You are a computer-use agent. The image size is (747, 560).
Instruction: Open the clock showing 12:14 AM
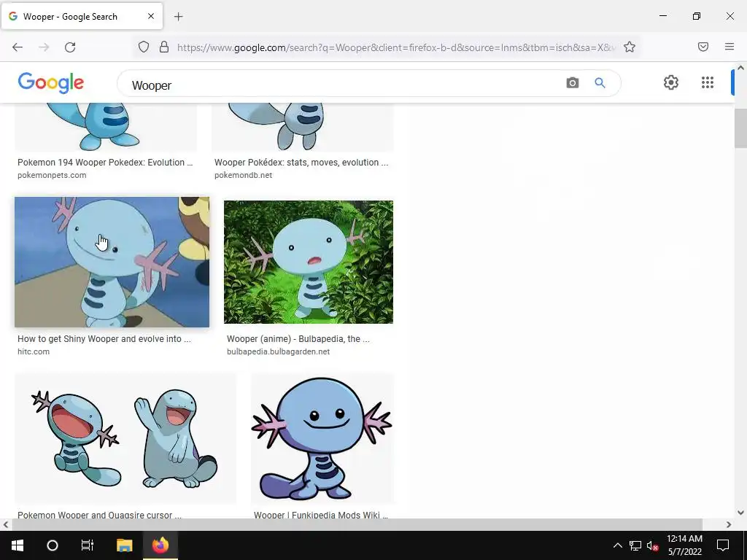click(x=684, y=545)
